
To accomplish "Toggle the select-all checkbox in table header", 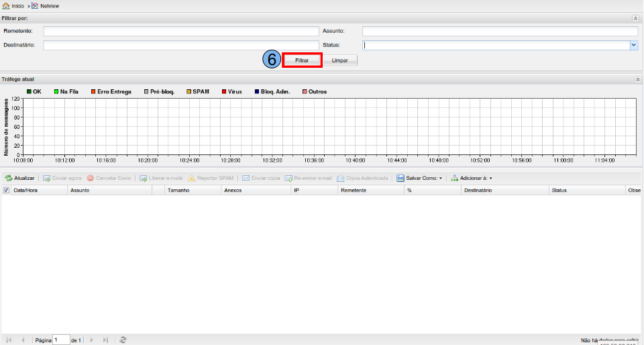I will [x=6, y=191].
